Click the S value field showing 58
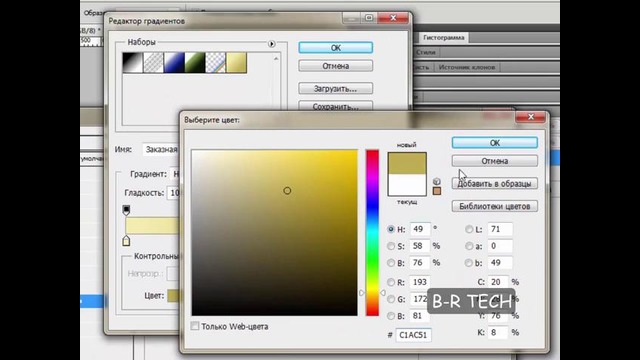This screenshot has height=360, width=640. pos(420,246)
